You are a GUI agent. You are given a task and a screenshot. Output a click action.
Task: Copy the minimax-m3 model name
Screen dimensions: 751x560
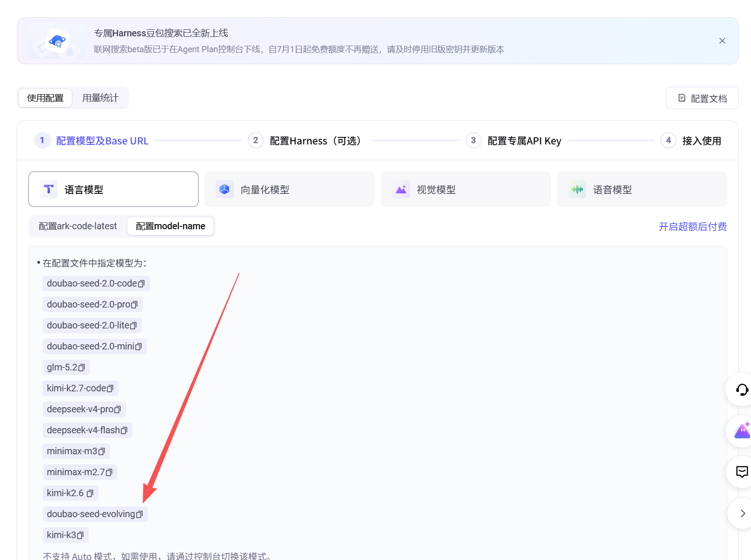click(x=102, y=451)
